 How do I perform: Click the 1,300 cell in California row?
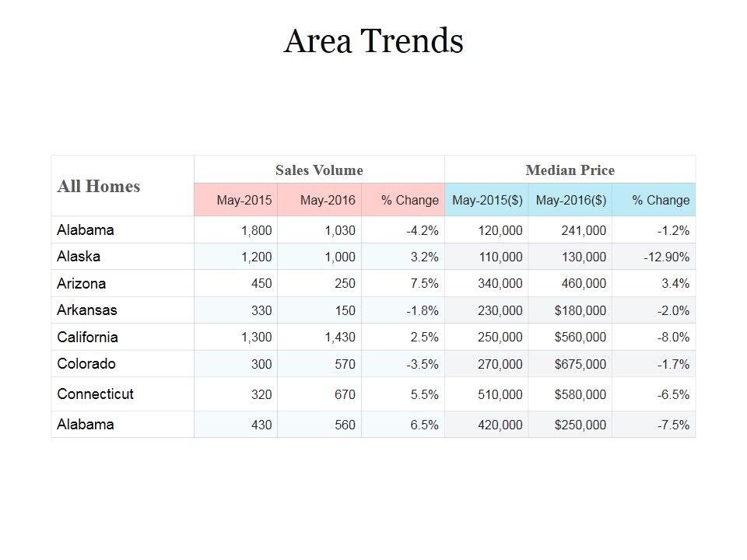click(x=236, y=337)
